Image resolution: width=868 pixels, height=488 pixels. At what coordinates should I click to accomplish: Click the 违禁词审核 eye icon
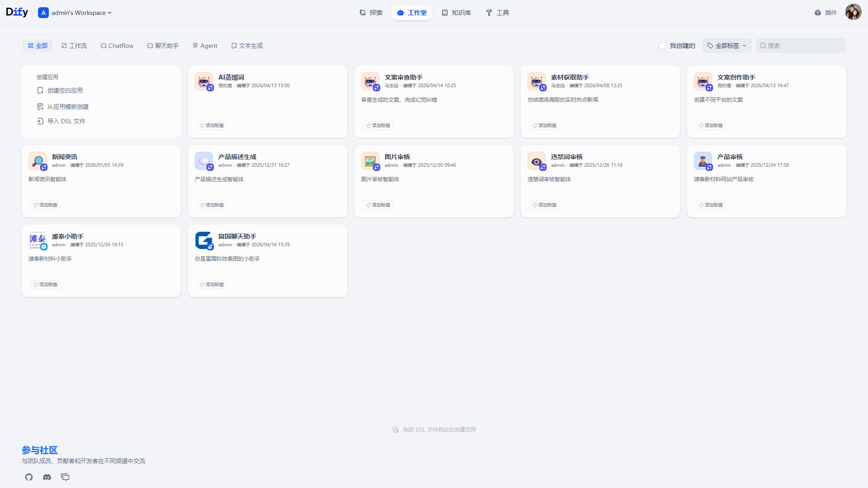pos(537,161)
